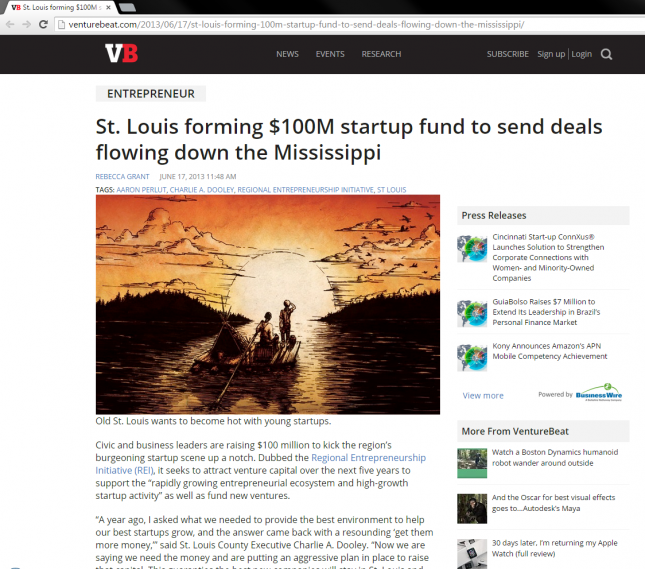
Task: Click the globe icon beside Kony release
Action: 472,358
